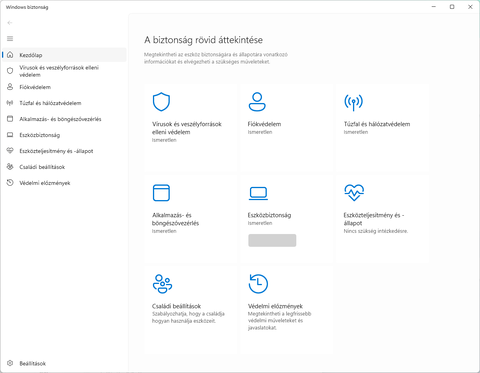Screen dimensions: 480x373
Task: Open Családi beállítások in the sidebar
Action: tap(64, 167)
